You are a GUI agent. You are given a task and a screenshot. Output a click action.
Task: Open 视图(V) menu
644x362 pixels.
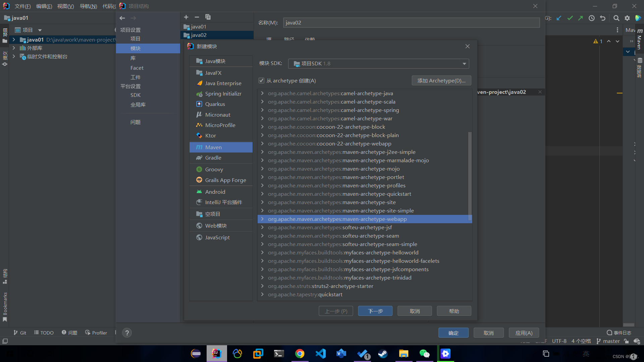(65, 6)
